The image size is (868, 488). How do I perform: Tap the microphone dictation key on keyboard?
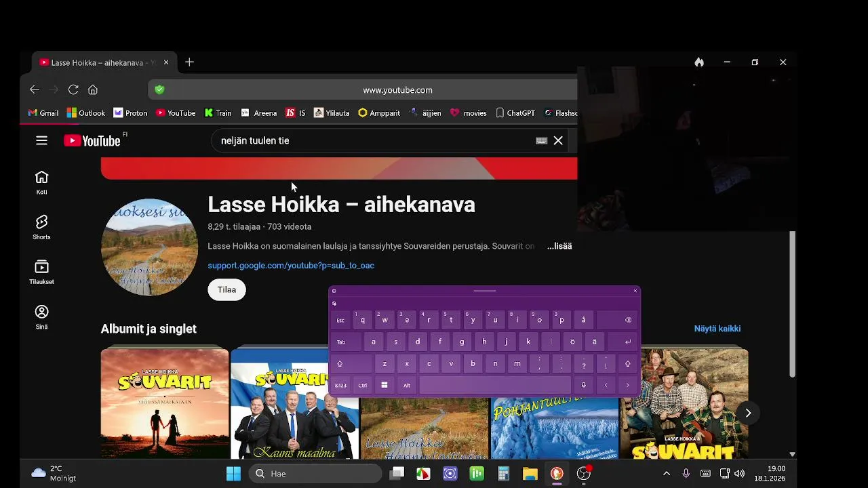(x=583, y=385)
